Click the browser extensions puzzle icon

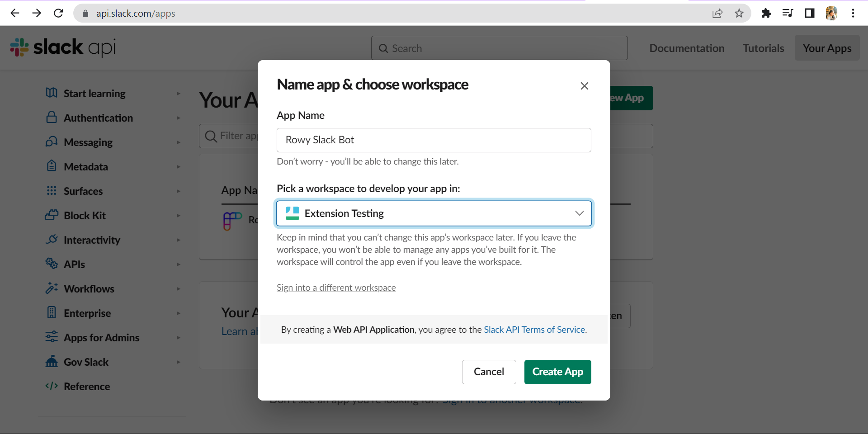click(766, 13)
